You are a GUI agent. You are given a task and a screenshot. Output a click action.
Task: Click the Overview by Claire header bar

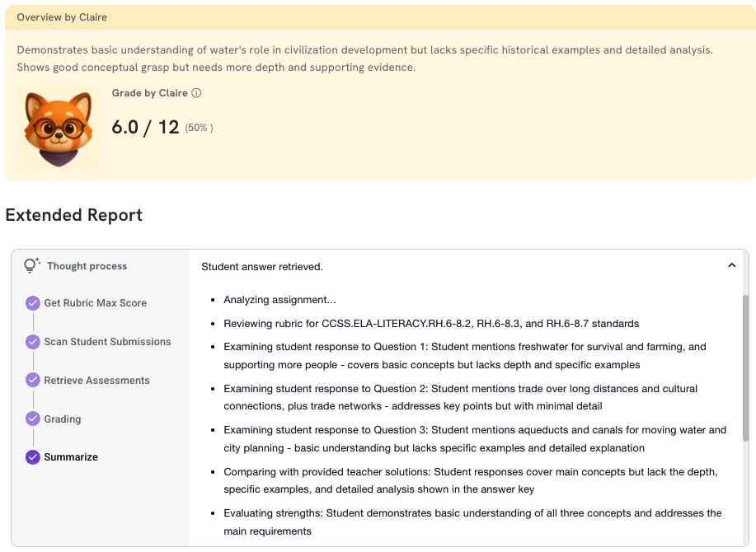(380, 17)
